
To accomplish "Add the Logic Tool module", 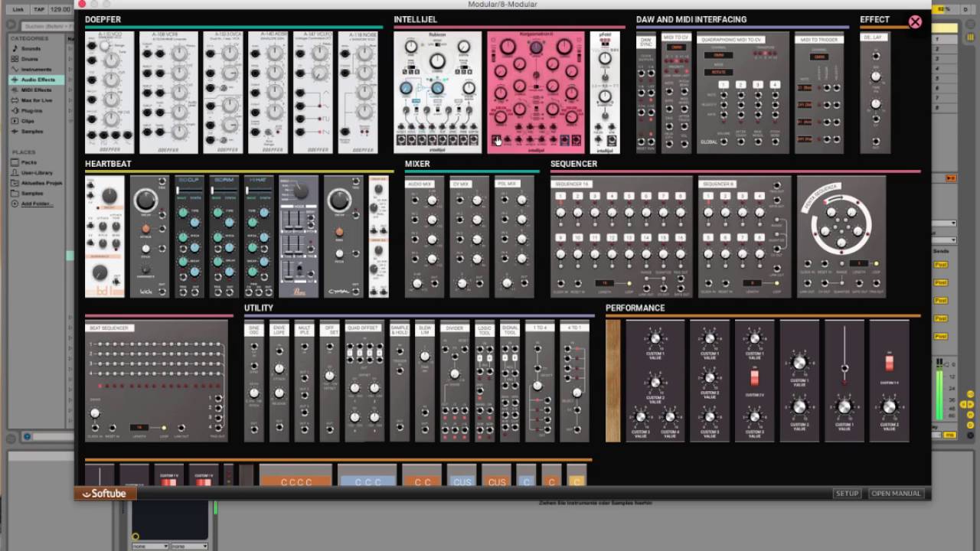I will (485, 381).
